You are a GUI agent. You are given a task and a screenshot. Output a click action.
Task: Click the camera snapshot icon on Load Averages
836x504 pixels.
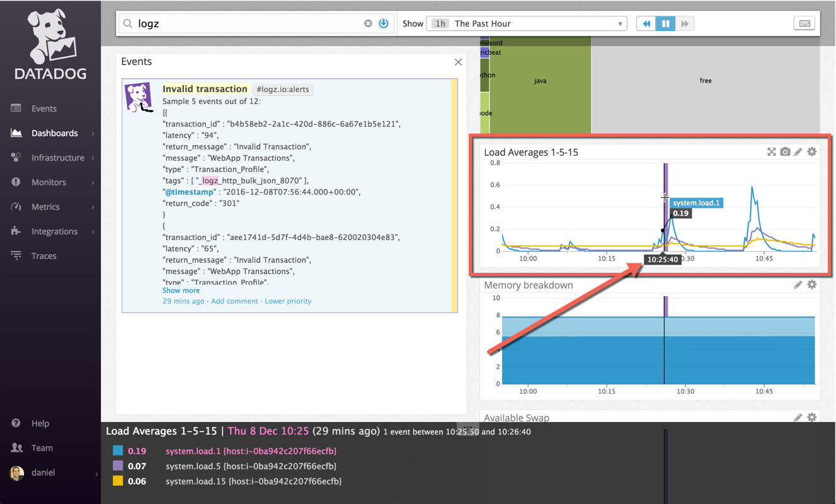click(785, 152)
